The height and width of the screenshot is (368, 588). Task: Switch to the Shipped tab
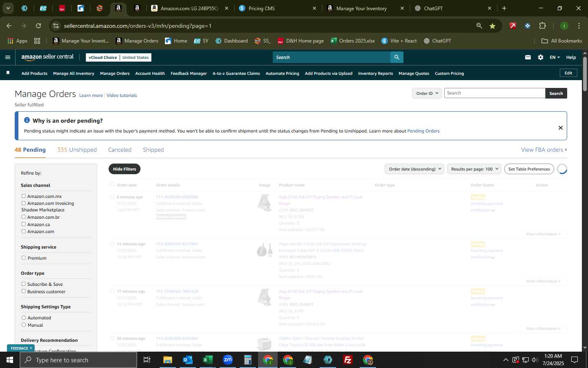(153, 150)
